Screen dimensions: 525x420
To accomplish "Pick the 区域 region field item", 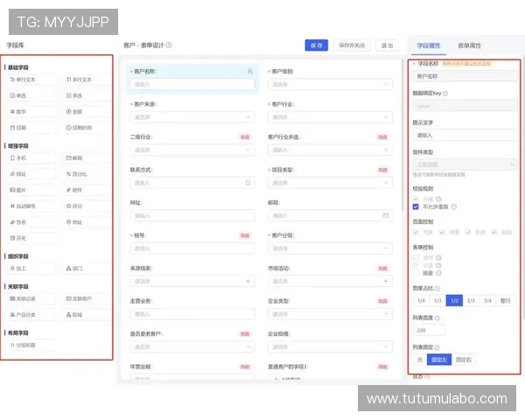I will [87, 315].
